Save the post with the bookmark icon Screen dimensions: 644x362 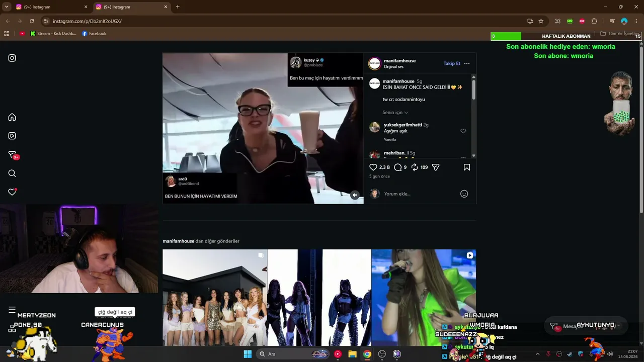(467, 167)
